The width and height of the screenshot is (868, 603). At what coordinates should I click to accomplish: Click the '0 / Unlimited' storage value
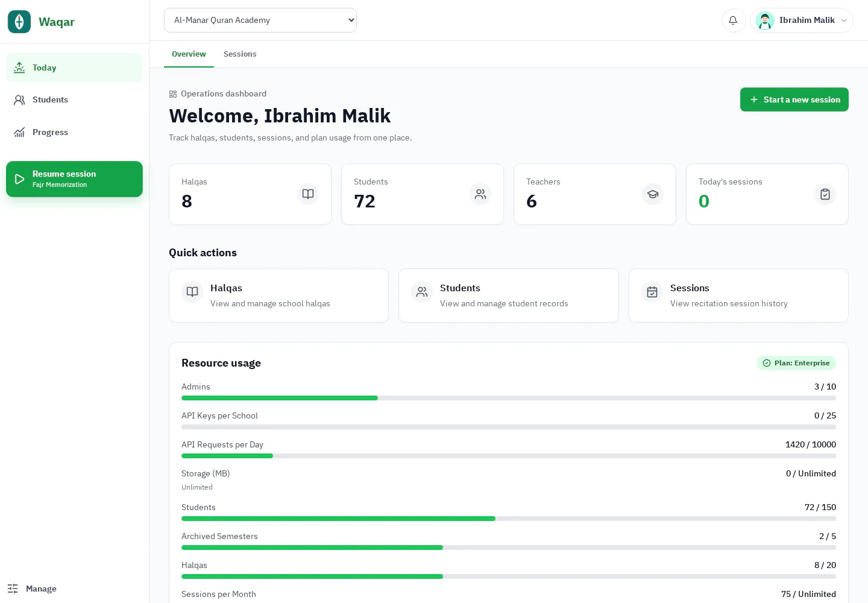pos(811,473)
